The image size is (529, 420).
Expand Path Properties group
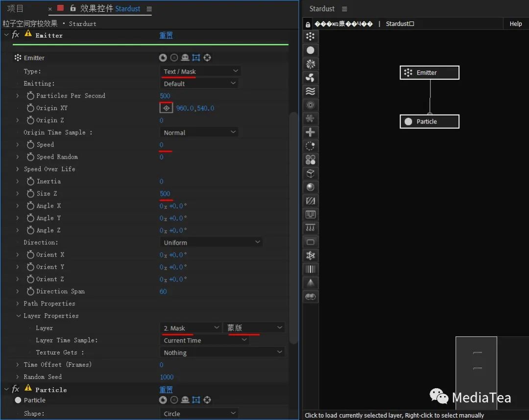pyautogui.click(x=18, y=303)
